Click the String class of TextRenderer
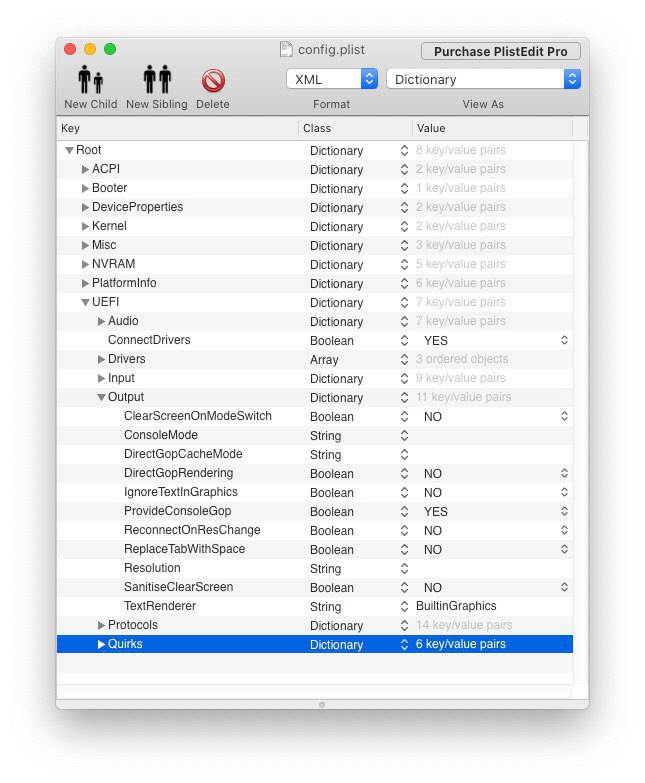Viewport: 645px width, 783px height. click(325, 607)
